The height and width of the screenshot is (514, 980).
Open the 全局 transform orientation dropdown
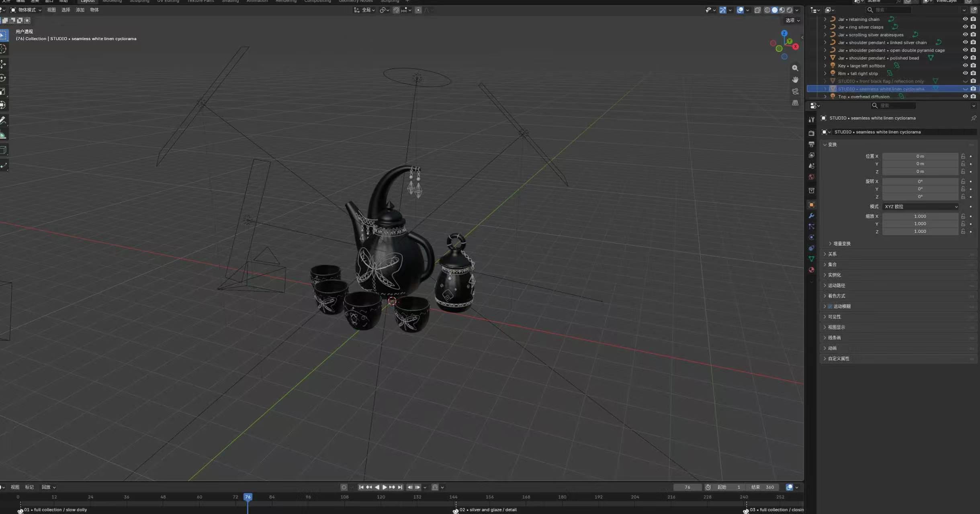(x=364, y=10)
